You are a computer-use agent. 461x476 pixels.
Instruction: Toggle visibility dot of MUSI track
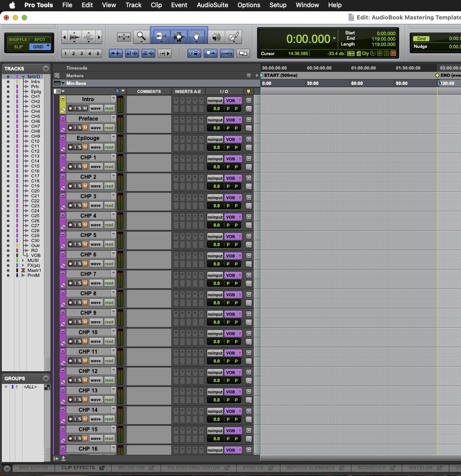[x=8, y=261]
